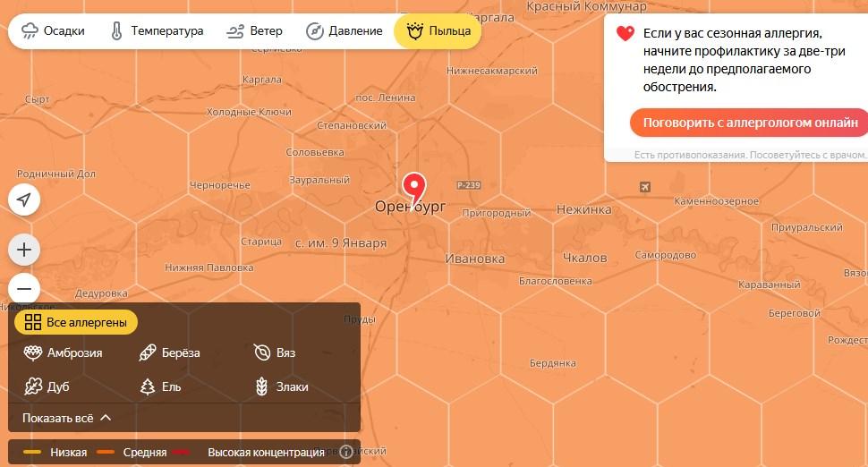Viewport: 868px width, 467px height.
Task: Click the red heart icon
Action: (625, 33)
